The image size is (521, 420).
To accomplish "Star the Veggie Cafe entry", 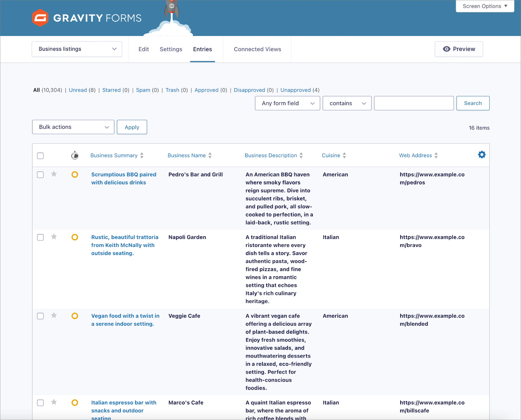I will [x=54, y=315].
